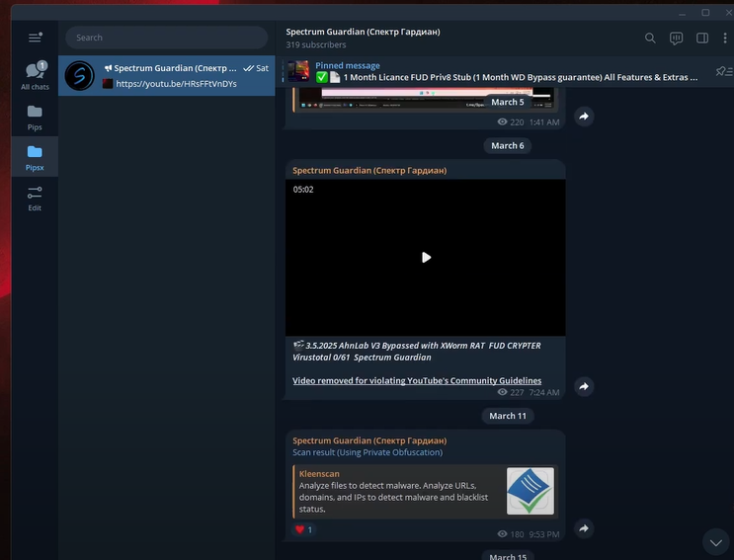Open Video removed for violating YouTube link

[417, 381]
